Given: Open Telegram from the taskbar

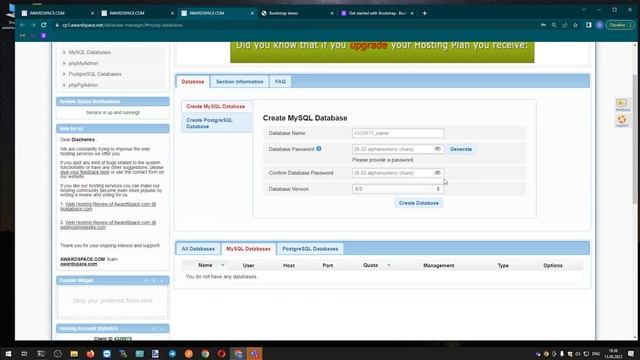Looking at the screenshot, I should [x=172, y=353].
